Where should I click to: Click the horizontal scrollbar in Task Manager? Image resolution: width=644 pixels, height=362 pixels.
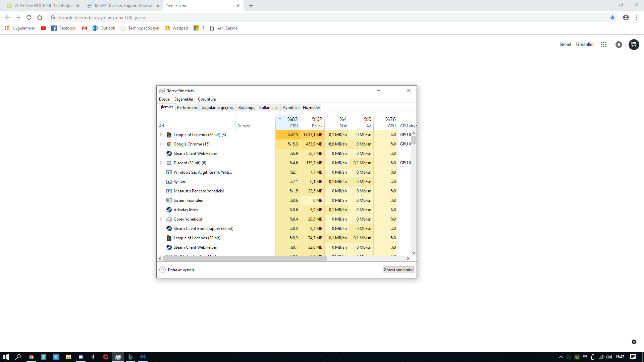[244, 259]
